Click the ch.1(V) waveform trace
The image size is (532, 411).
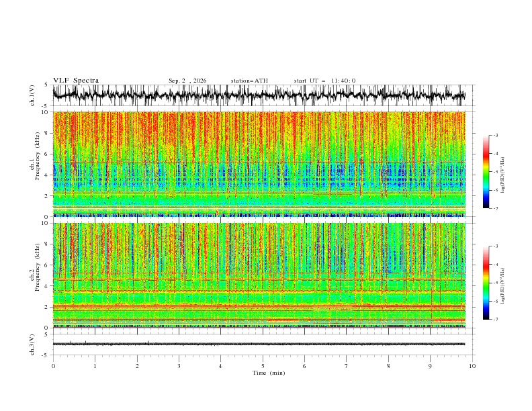259,95
